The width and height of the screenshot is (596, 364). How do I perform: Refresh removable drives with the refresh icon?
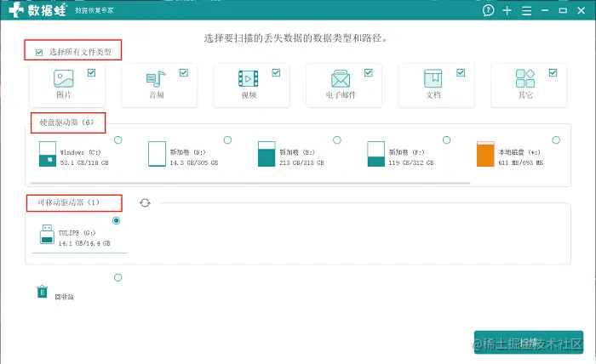pos(145,203)
